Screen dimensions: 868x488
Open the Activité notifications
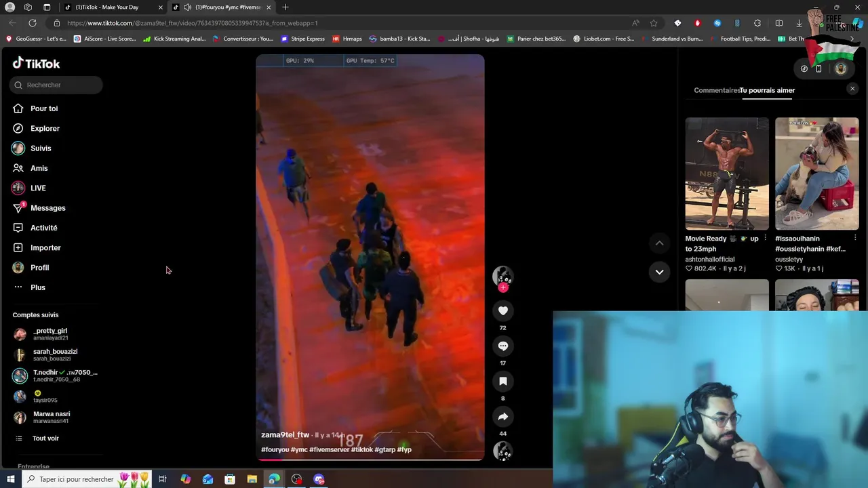(x=43, y=228)
